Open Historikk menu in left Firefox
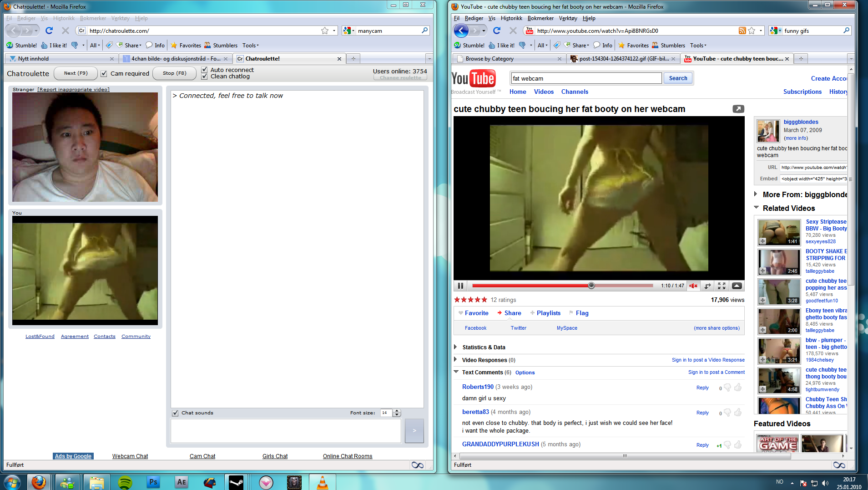868x490 pixels. pos(64,18)
